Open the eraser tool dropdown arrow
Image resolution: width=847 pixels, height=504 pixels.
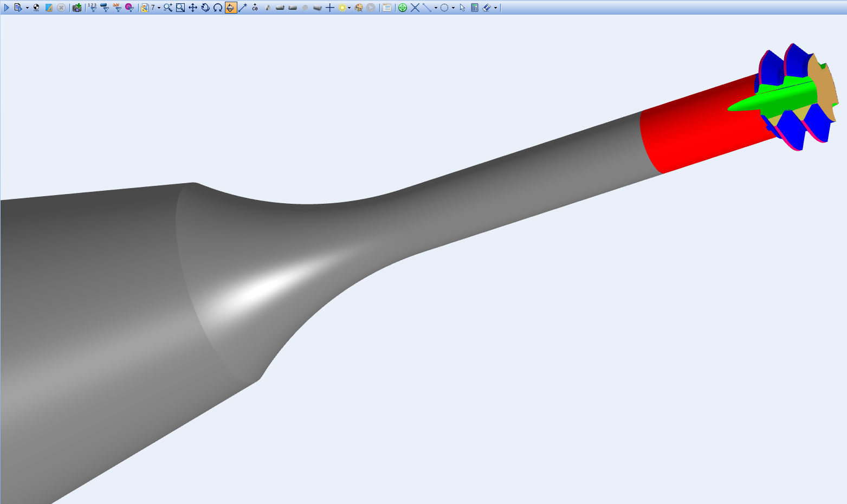[495, 8]
